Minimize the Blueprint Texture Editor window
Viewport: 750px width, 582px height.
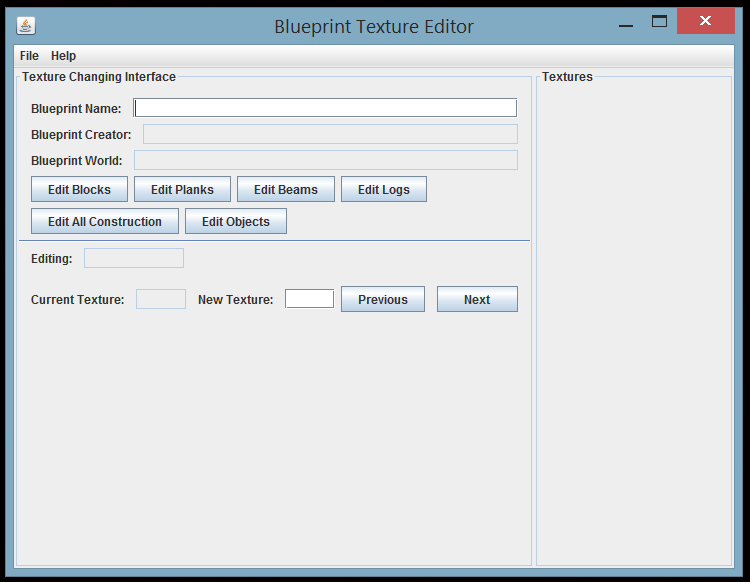point(626,24)
